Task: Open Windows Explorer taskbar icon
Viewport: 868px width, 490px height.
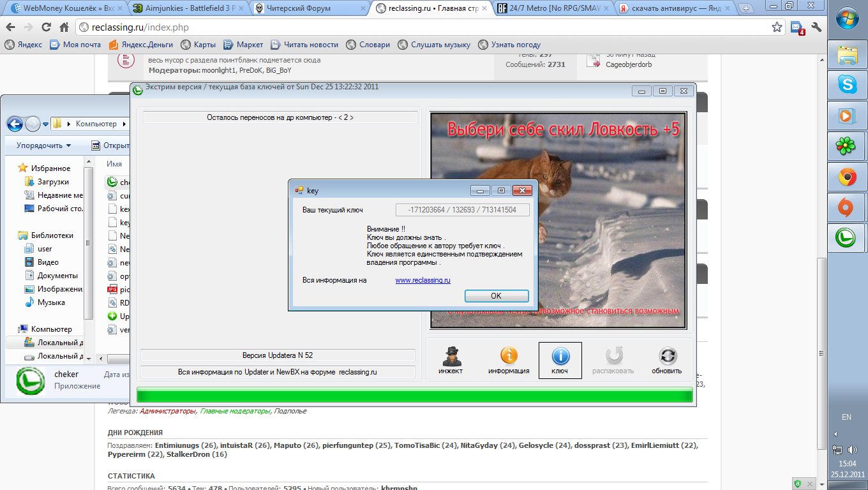Action: click(846, 54)
